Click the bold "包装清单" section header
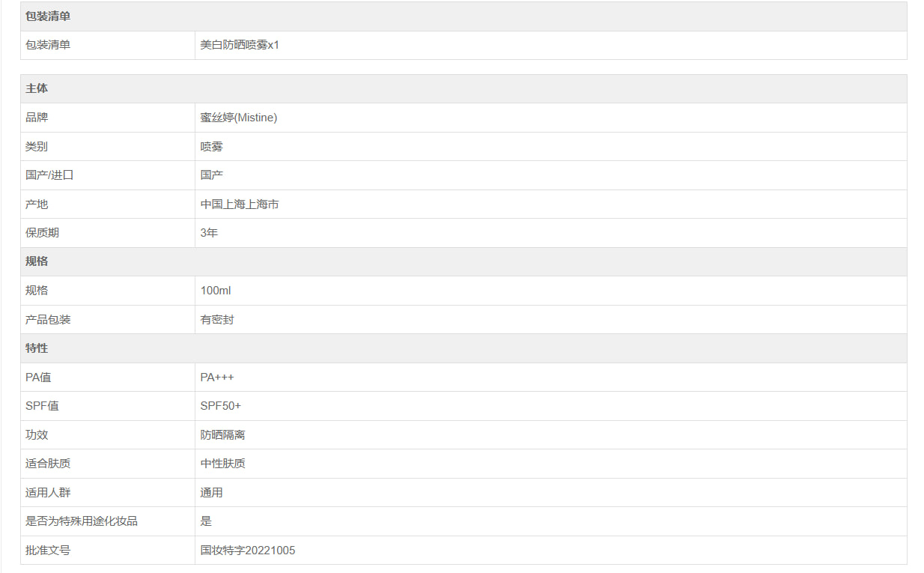The width and height of the screenshot is (924, 573). (48, 16)
